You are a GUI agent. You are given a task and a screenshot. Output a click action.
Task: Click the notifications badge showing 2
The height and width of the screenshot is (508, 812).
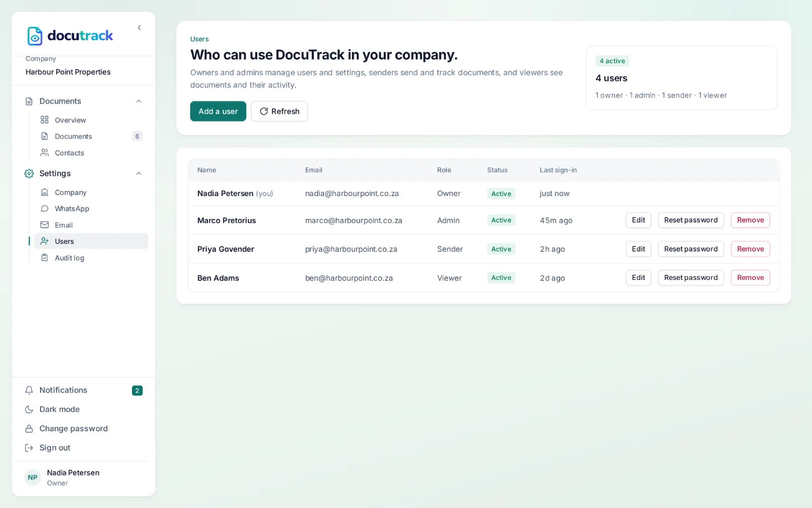[137, 391]
